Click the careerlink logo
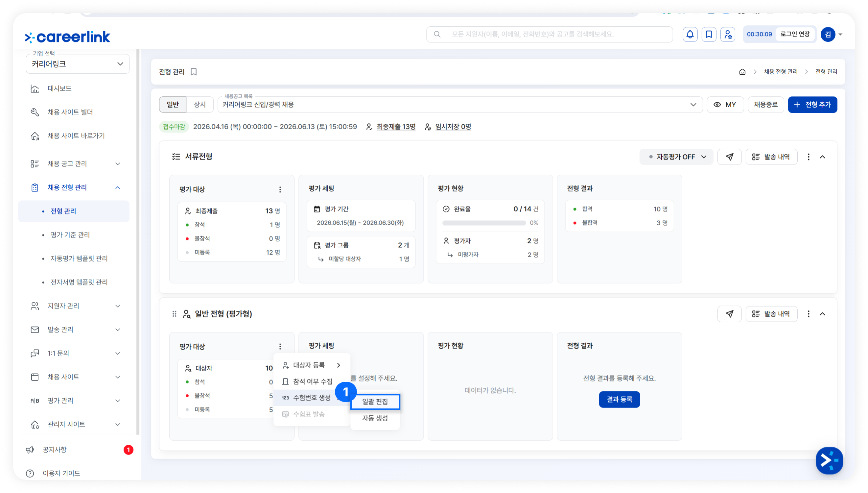The height and width of the screenshot is (493, 868). click(x=67, y=37)
